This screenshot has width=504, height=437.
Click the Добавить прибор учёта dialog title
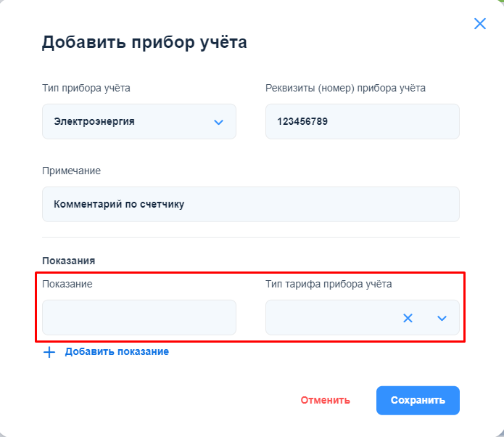click(144, 42)
